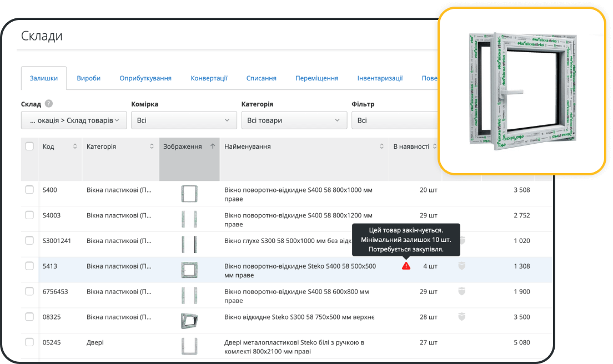Toggle the select-all checkbox in table header
The width and height of the screenshot is (613, 364).
[x=29, y=146]
